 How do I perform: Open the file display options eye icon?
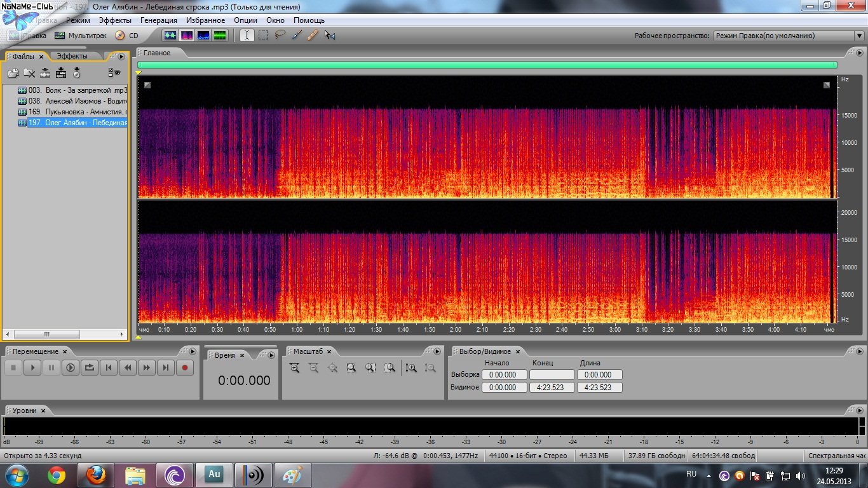114,73
